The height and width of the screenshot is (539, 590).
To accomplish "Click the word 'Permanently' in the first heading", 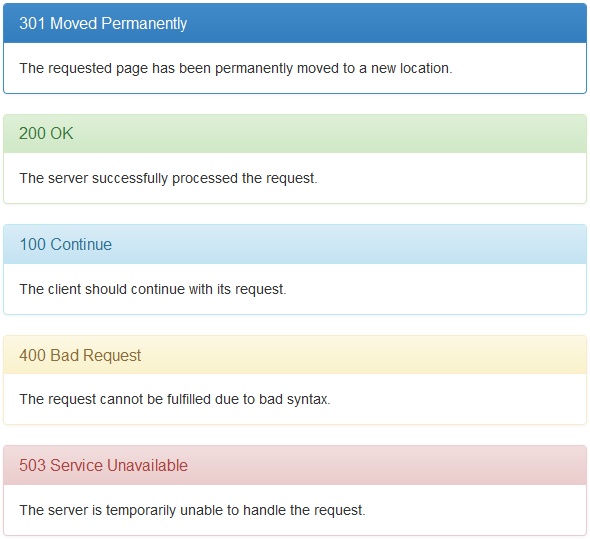I will 144,24.
